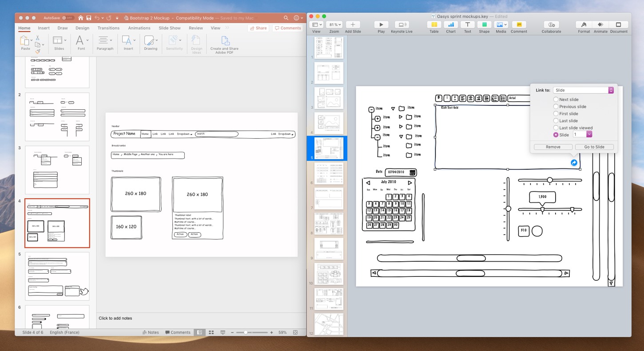Open the Transitions ribbon tab

(108, 28)
